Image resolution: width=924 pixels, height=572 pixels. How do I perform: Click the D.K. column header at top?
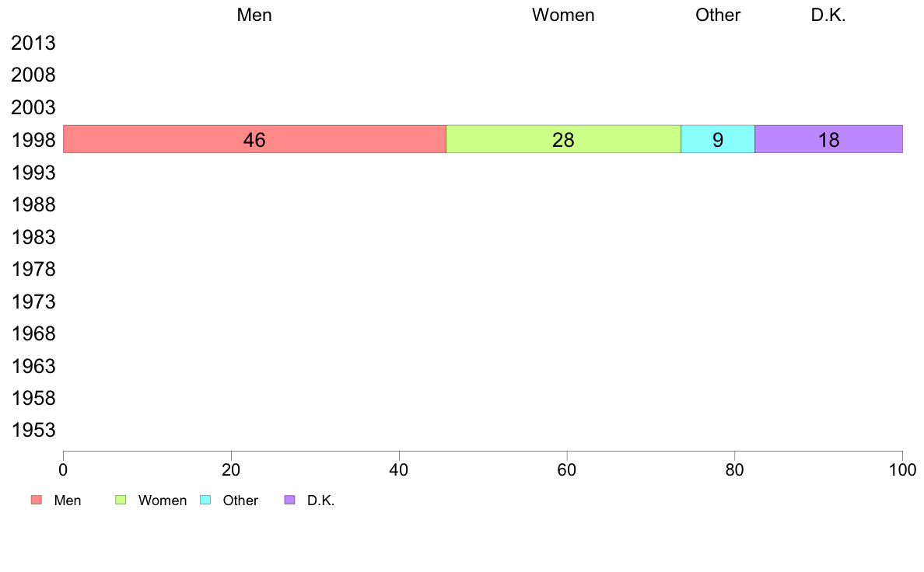(828, 16)
